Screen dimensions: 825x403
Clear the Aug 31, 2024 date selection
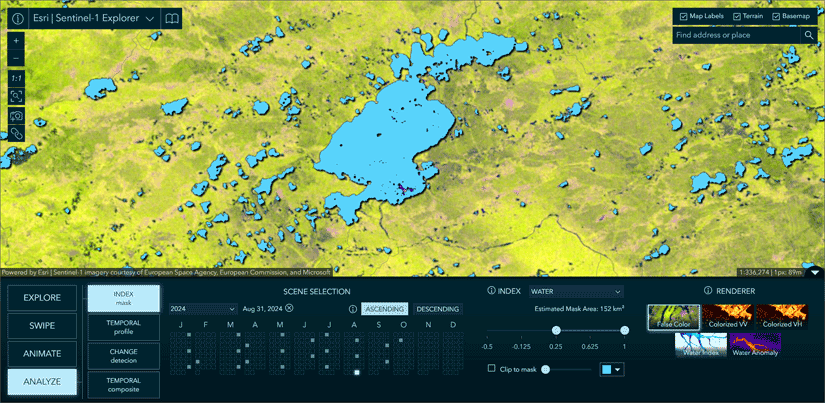pyautogui.click(x=289, y=309)
